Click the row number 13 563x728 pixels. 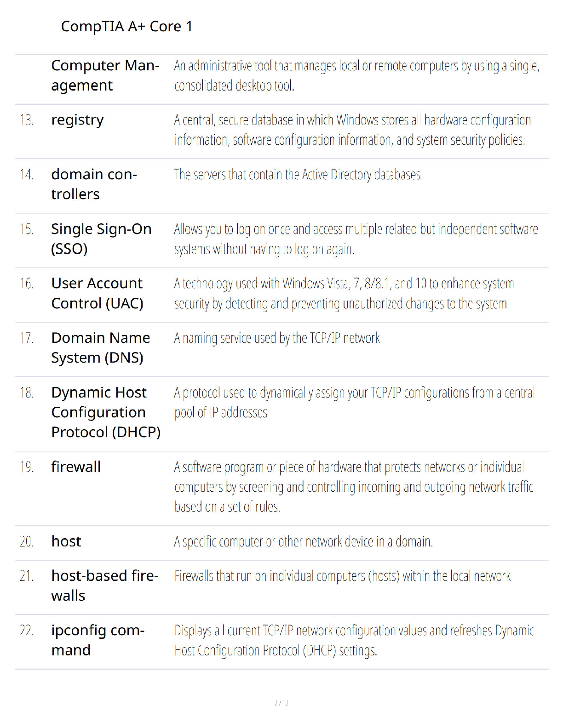click(27, 120)
